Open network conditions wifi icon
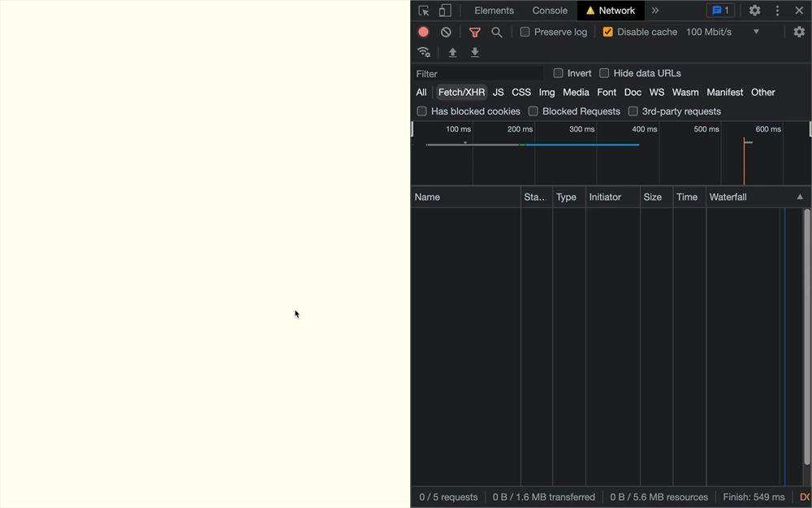The image size is (812, 508). 423,52
